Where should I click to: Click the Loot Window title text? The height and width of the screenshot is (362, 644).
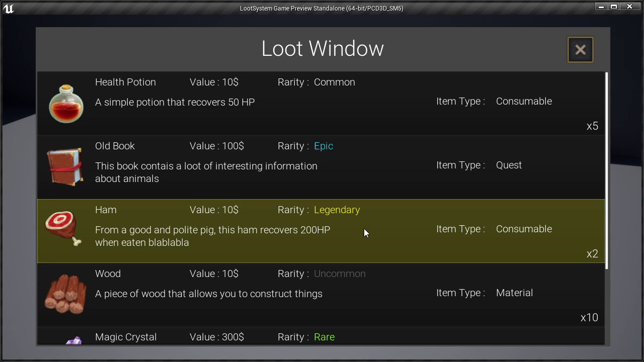click(323, 48)
